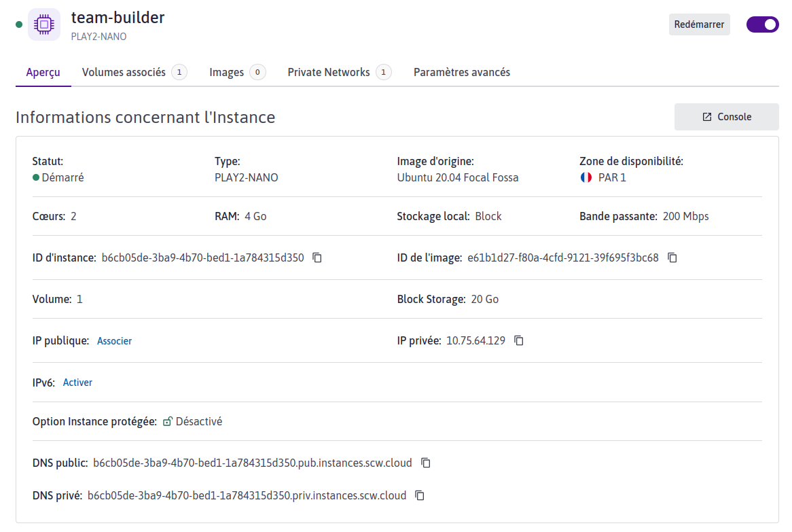
Task: Click the team-builder instance chip icon
Action: click(x=44, y=25)
